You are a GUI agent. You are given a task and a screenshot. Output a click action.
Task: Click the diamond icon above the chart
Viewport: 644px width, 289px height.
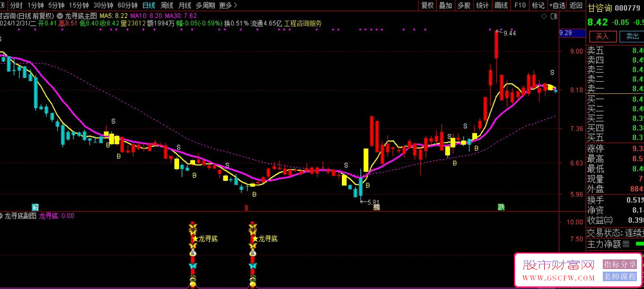pyautogui.click(x=544, y=16)
